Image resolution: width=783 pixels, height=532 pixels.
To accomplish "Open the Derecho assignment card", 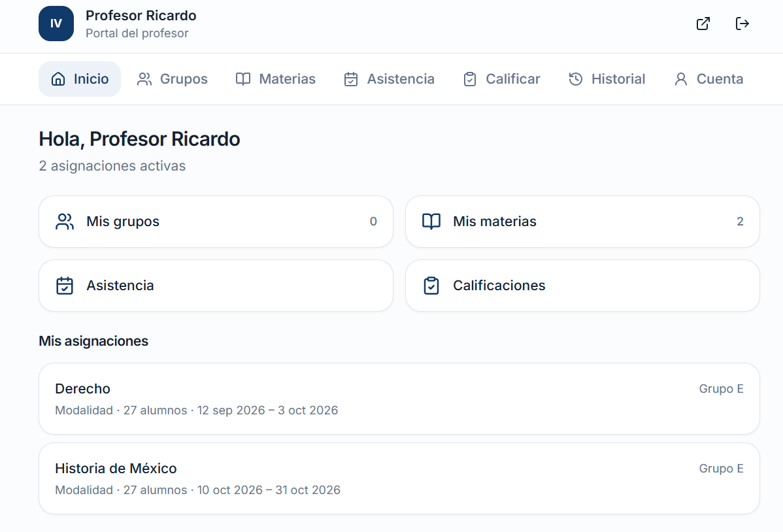I will point(399,399).
